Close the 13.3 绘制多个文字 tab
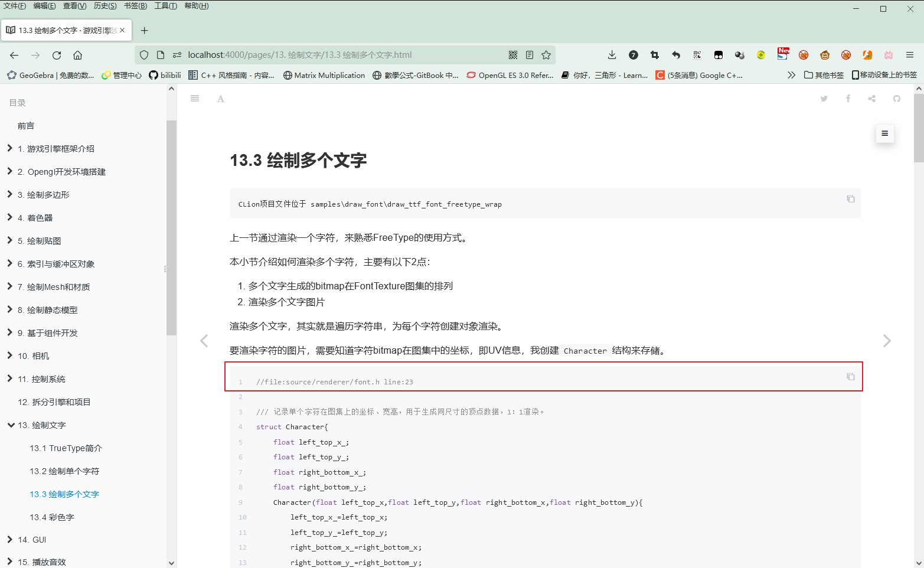Viewport: 924px width, 568px height. pos(122,30)
